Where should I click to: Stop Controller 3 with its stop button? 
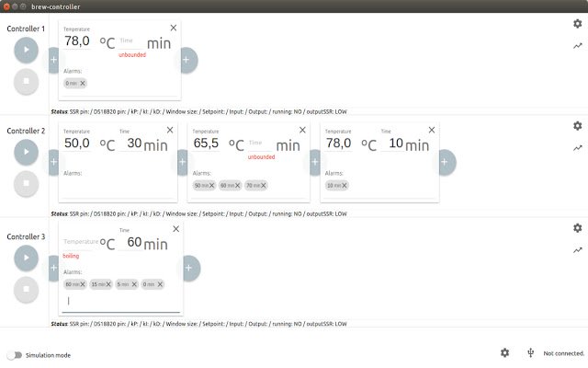pyautogui.click(x=26, y=290)
